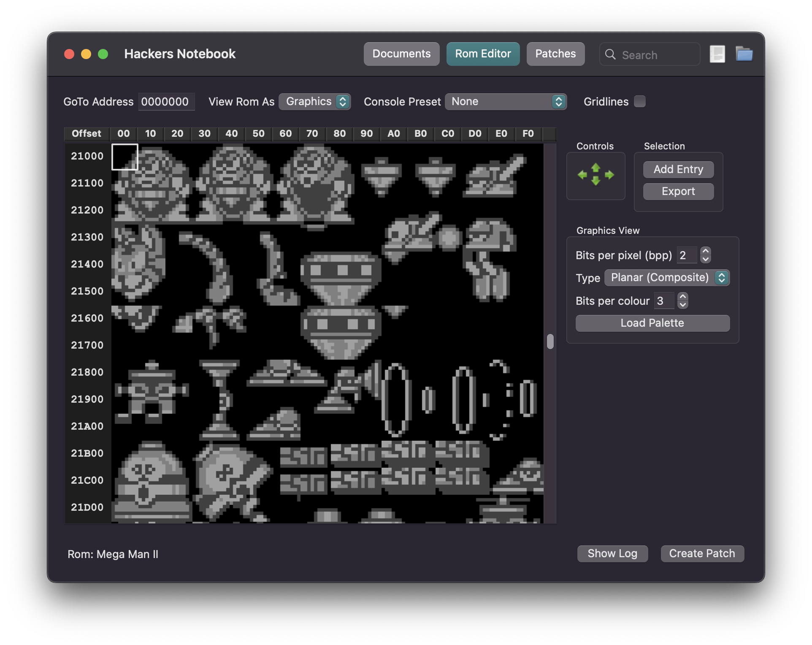Select the first tile at offset 21000
The height and width of the screenshot is (645, 812).
(125, 157)
